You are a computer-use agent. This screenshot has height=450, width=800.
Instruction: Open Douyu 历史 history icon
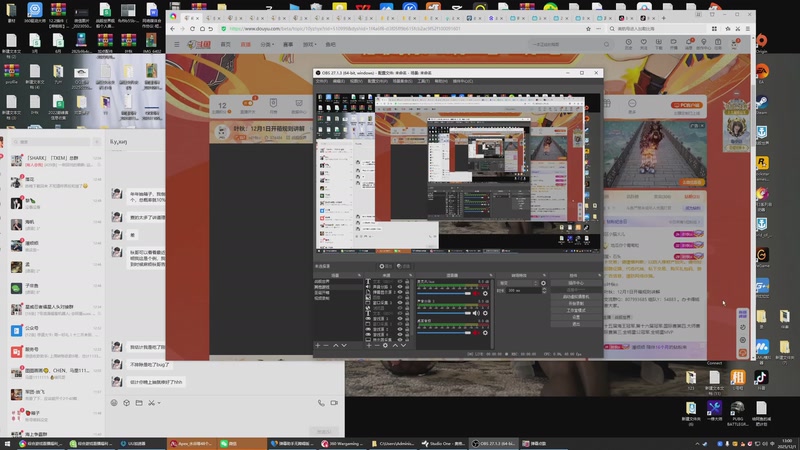629,44
